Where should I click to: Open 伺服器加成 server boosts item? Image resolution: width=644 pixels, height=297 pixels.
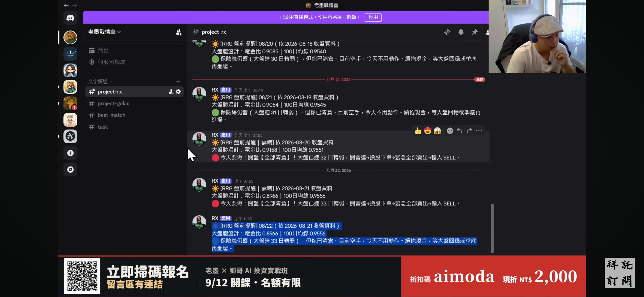pos(135,62)
